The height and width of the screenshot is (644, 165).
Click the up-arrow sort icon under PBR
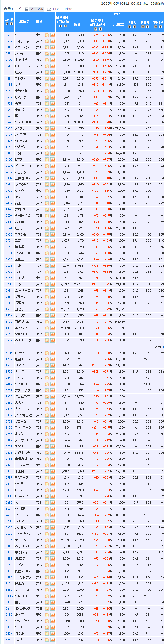tap(143, 27)
